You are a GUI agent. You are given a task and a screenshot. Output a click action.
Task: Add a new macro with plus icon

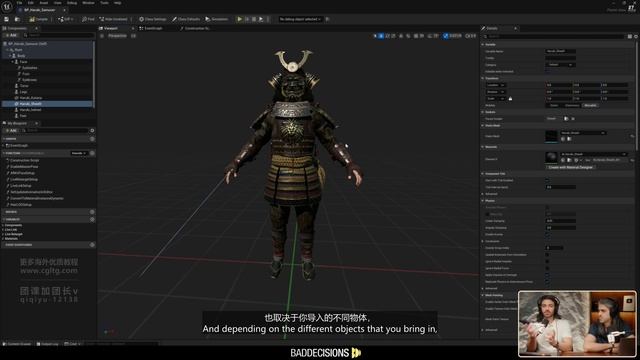point(92,212)
